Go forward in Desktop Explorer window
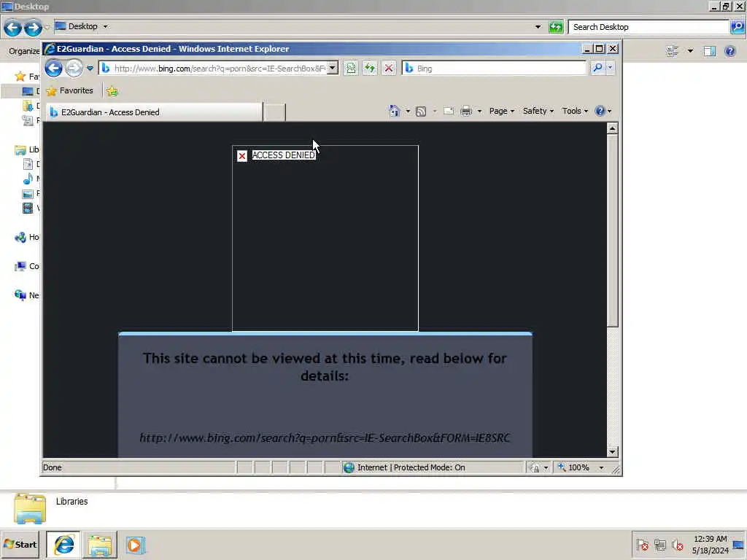The image size is (747, 560). (x=33, y=28)
